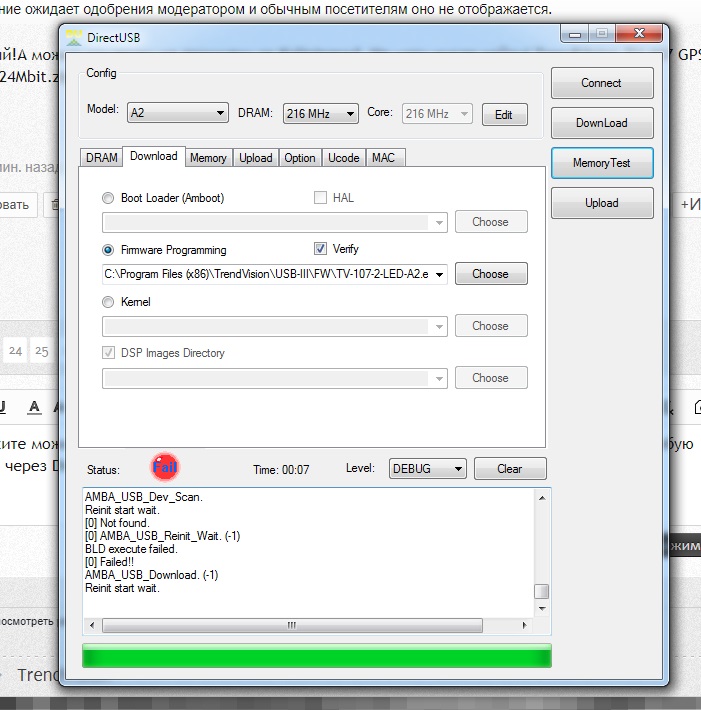Switch to the Memory tab
Image resolution: width=701 pixels, height=710 pixels.
(x=208, y=157)
